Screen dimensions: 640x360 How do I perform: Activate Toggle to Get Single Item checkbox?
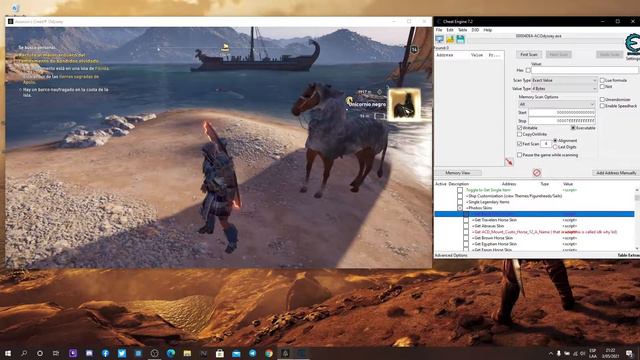460,190
